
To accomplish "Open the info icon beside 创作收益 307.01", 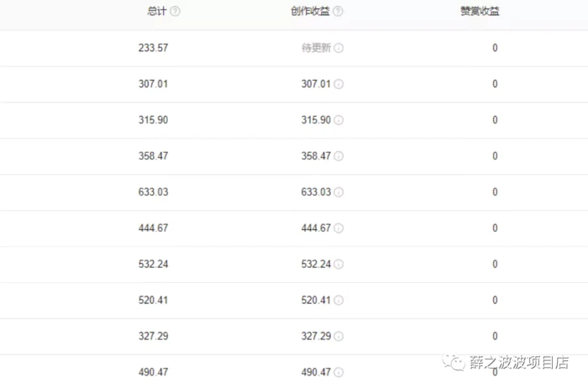I will click(x=339, y=84).
